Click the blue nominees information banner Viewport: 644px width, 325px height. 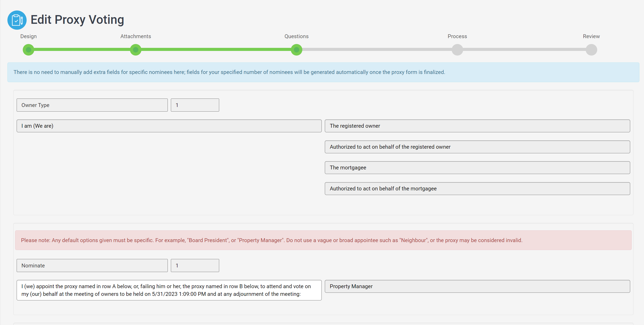pos(323,72)
